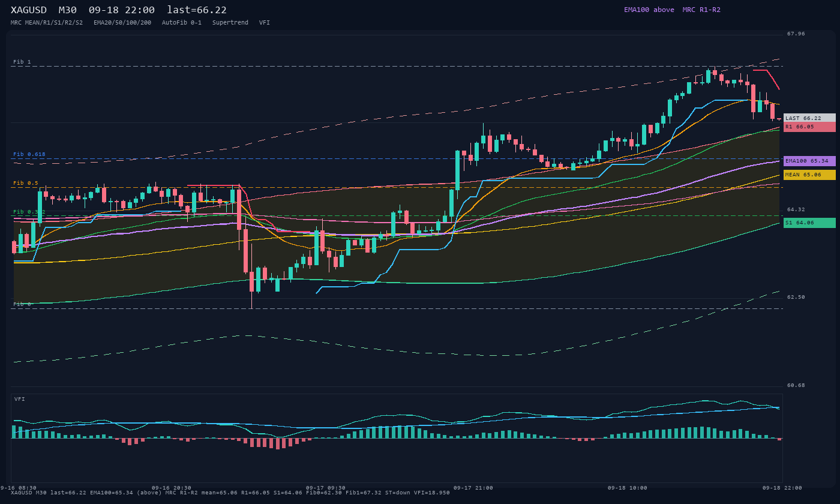Click the 'Fib 0' level label
Image resolution: width=840 pixels, height=504 pixels.
click(x=22, y=304)
